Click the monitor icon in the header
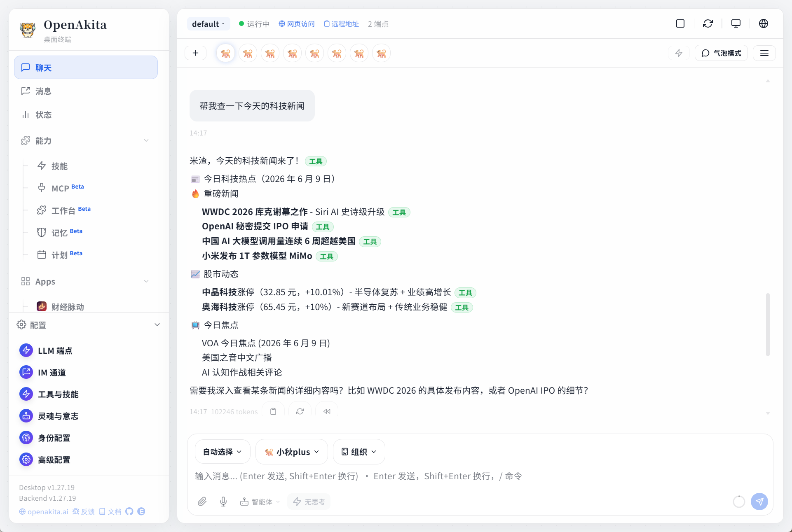This screenshot has height=532, width=792. coord(736,23)
